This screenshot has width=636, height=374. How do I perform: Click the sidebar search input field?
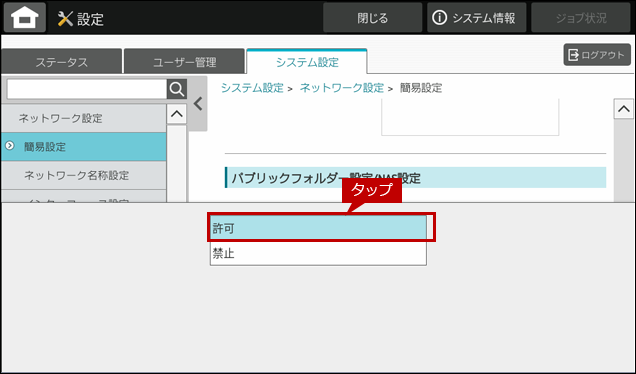[x=87, y=89]
